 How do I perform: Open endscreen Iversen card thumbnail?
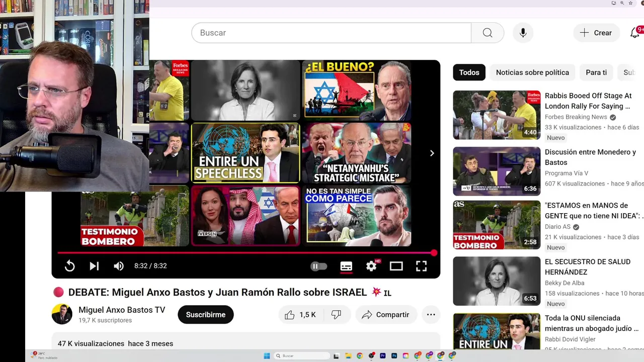(246, 216)
